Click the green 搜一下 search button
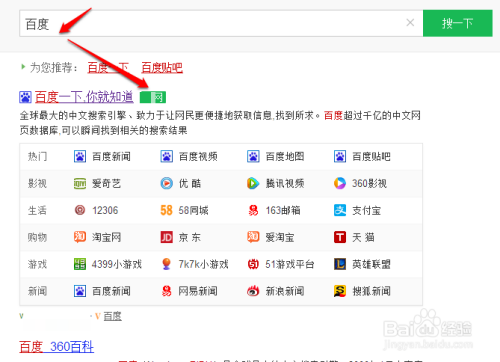The width and height of the screenshot is (500, 362). [458, 23]
